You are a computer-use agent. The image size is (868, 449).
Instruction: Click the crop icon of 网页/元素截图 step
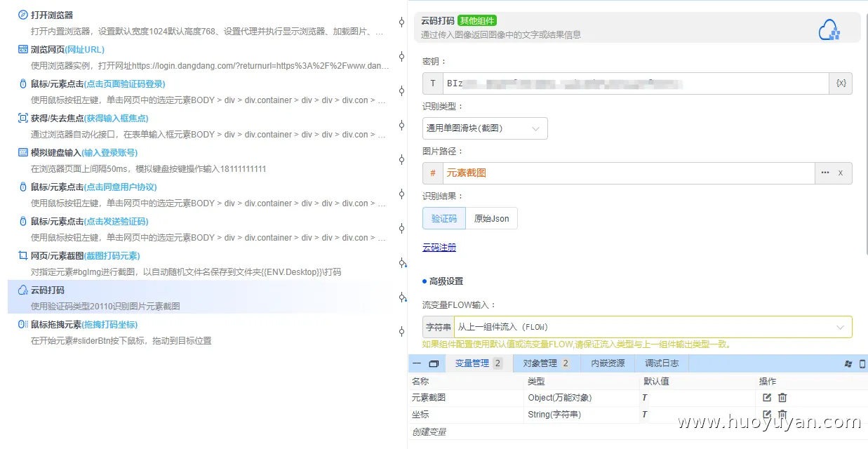[22, 255]
